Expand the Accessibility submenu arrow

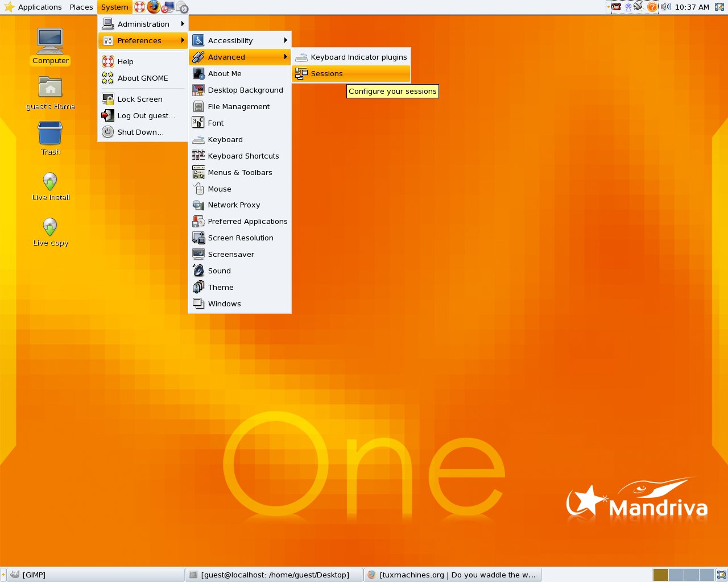point(286,40)
